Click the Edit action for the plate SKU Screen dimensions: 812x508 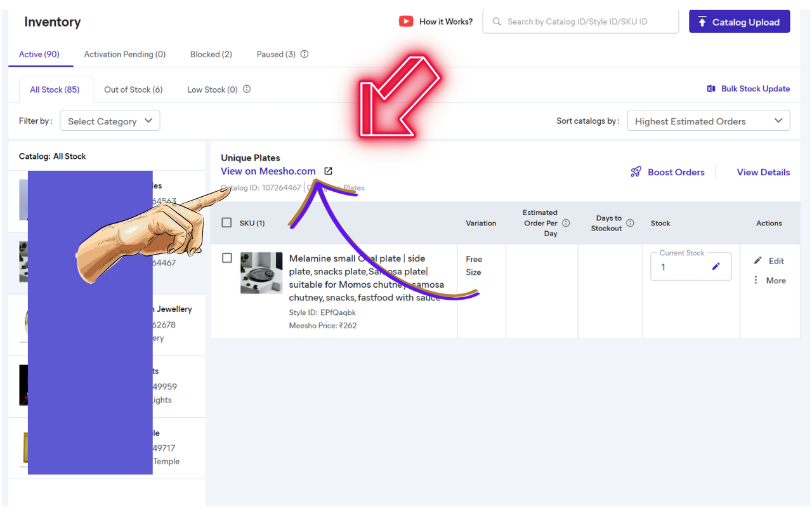click(x=769, y=261)
